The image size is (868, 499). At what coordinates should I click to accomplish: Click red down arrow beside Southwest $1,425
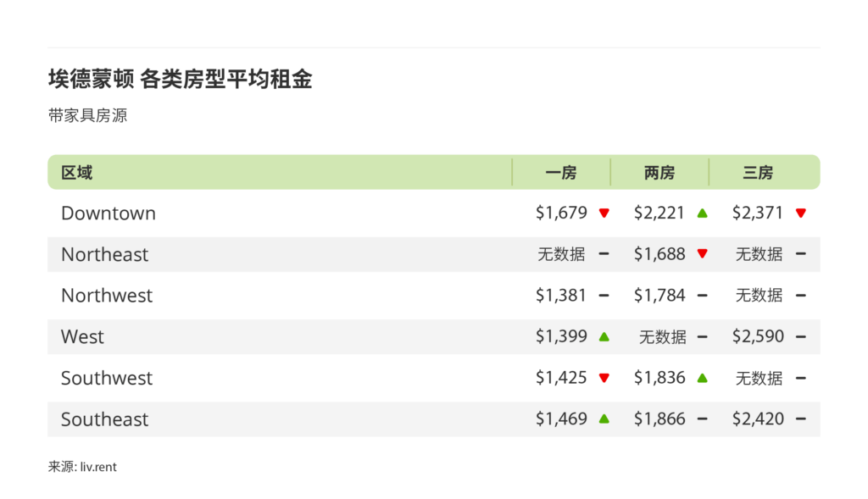coord(604,378)
